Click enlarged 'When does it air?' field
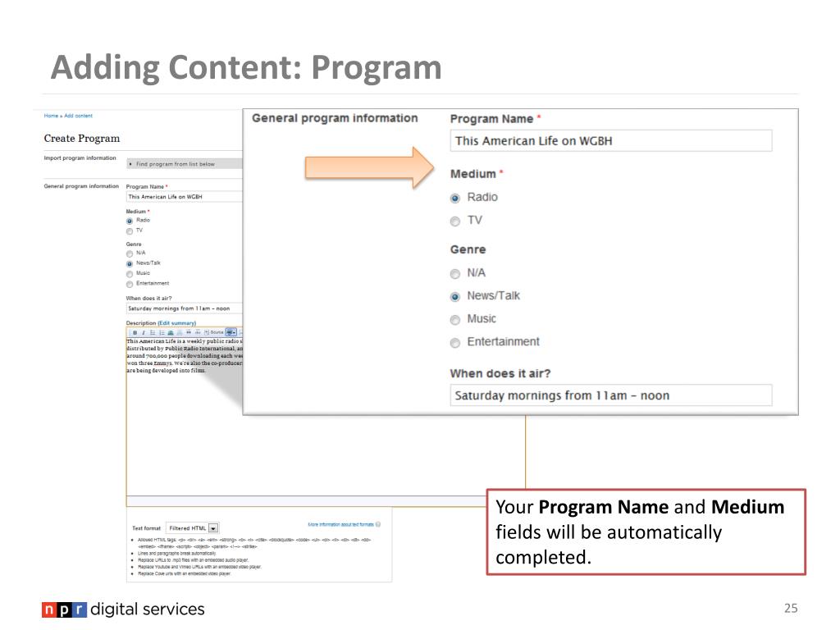840x630 pixels. click(610, 395)
